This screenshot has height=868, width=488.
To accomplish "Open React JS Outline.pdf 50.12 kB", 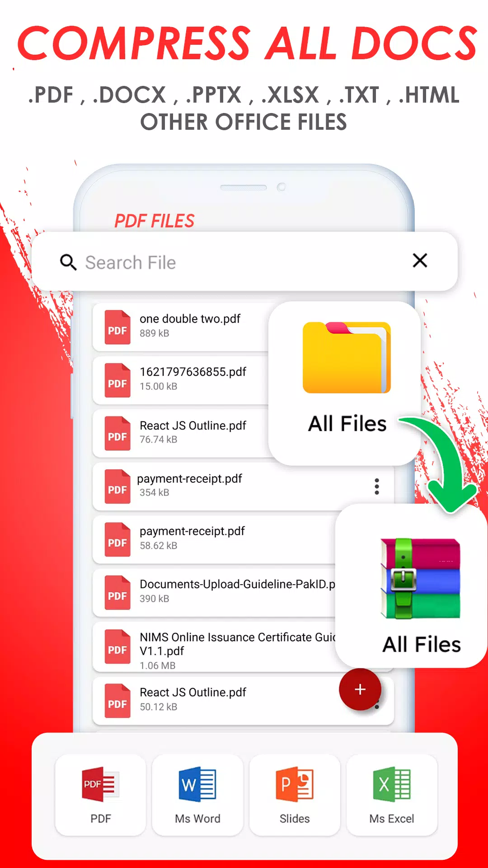I will tap(243, 701).
